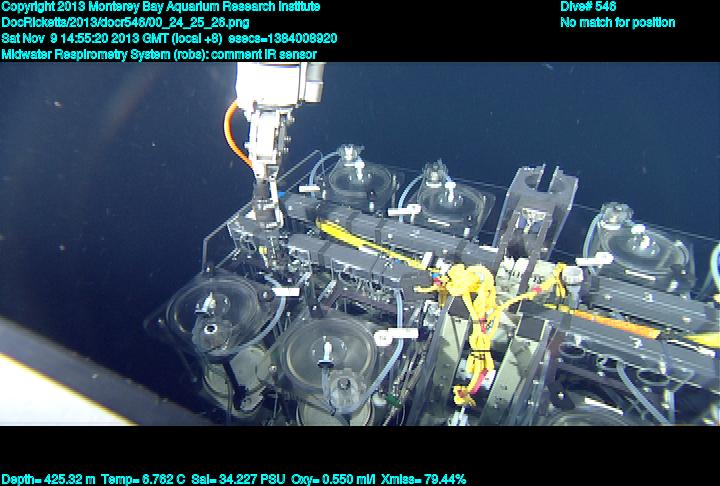Click the top-left rear respirometry chamber
Image resolution: width=720 pixels, height=486 pixels.
point(352,178)
